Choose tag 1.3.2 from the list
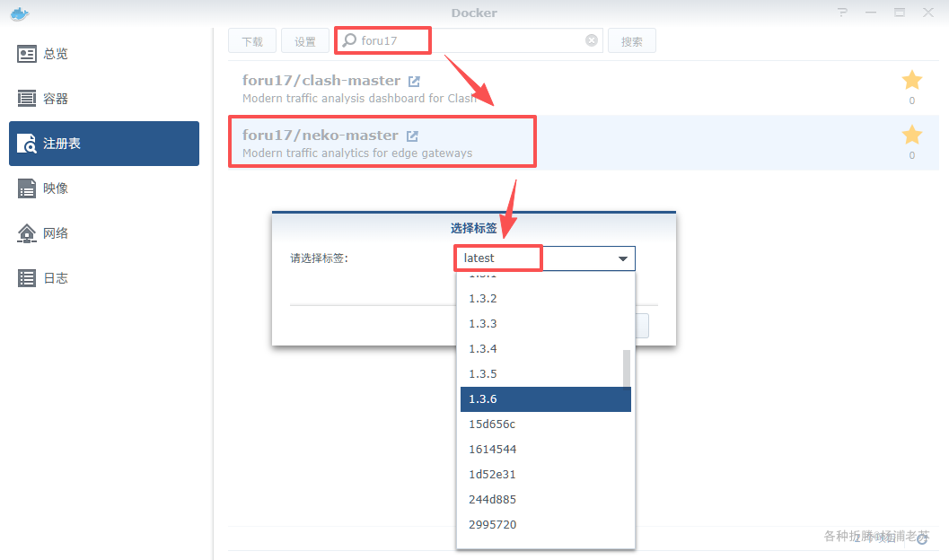The image size is (949, 560). [x=545, y=299]
